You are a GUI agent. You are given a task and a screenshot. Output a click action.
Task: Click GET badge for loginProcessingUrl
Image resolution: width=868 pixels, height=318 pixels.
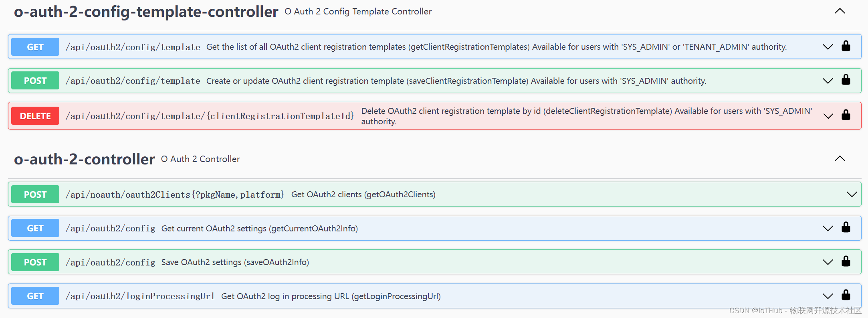35,296
